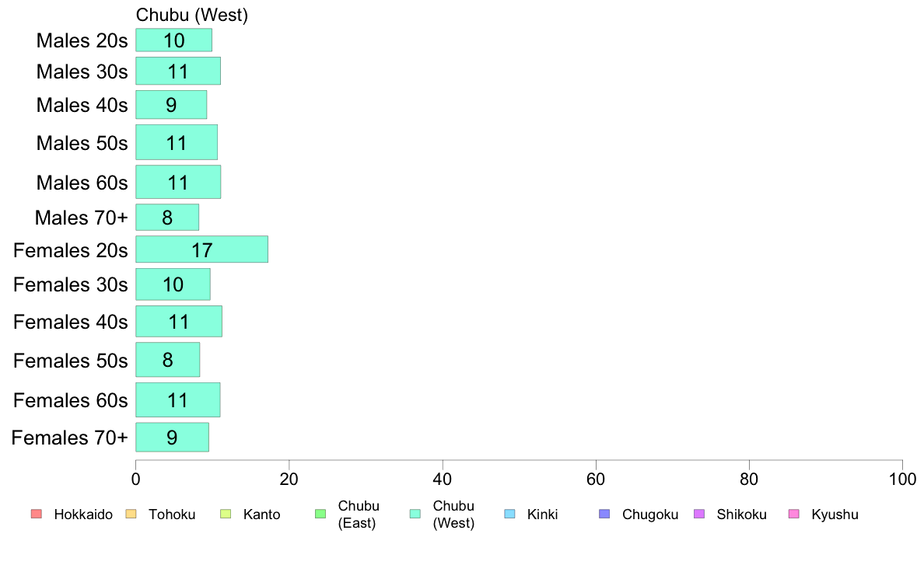Click the Tohoku orange legend swatch
This screenshot has width=924, height=572.
[x=131, y=514]
